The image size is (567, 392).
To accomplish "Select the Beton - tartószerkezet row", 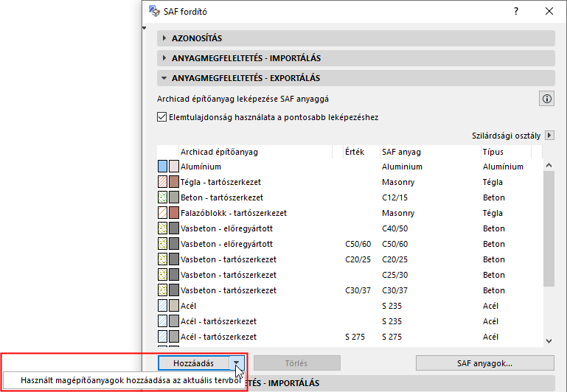I will point(350,197).
